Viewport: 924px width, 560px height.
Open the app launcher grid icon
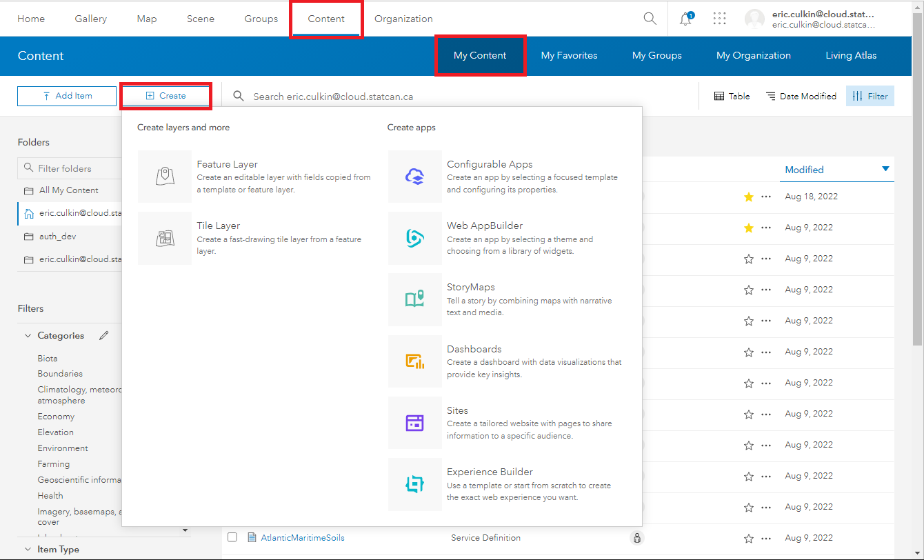720,19
